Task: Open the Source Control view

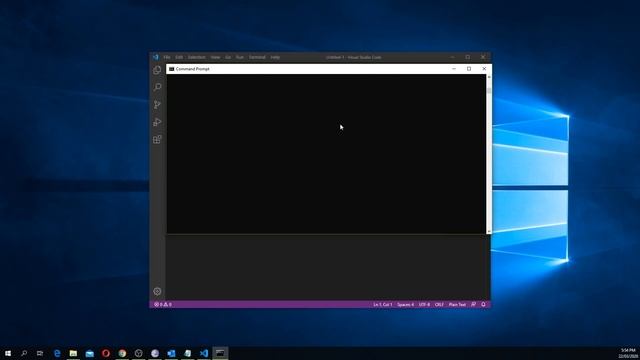Action: point(157,105)
